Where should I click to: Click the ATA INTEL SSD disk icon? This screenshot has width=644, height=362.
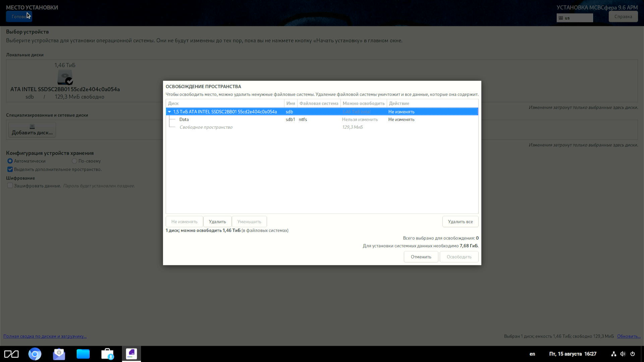point(65,77)
